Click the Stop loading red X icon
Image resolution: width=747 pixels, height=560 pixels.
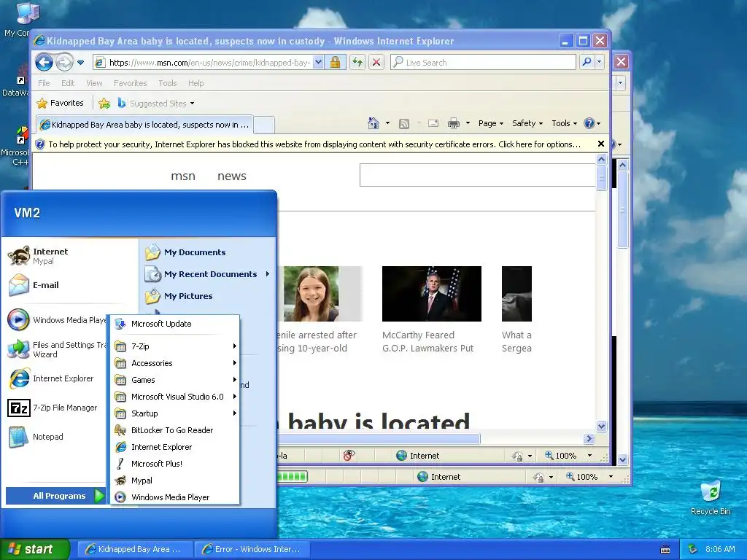(x=376, y=62)
